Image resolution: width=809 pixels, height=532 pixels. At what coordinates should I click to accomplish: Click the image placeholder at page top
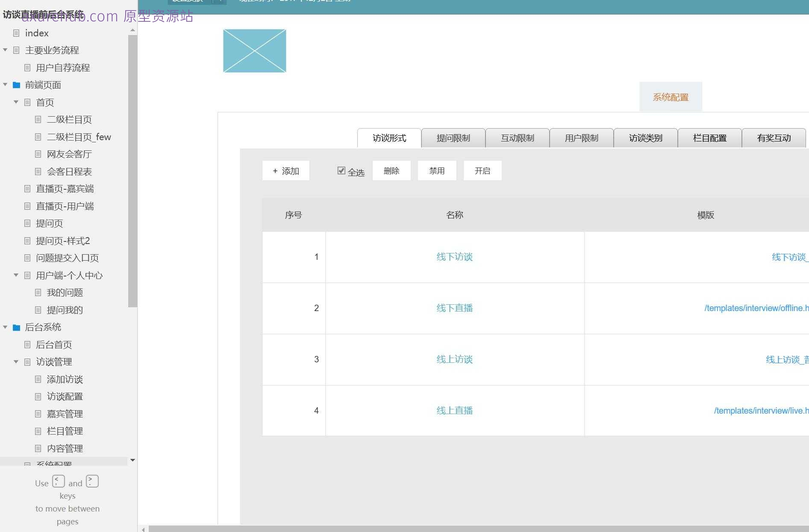254,50
